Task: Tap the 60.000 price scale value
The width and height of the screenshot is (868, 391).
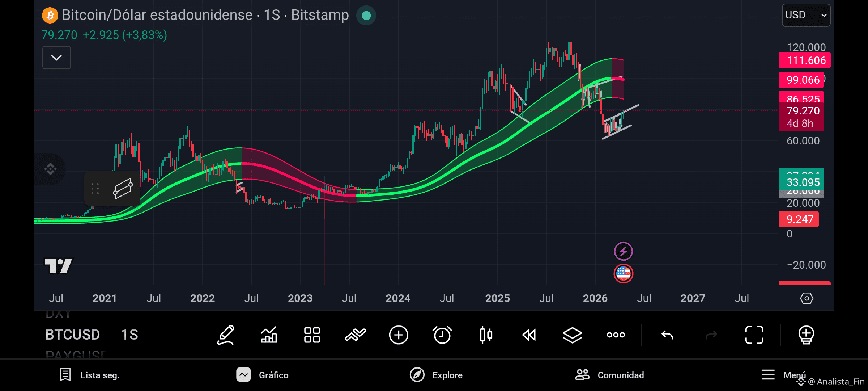Action: click(803, 141)
